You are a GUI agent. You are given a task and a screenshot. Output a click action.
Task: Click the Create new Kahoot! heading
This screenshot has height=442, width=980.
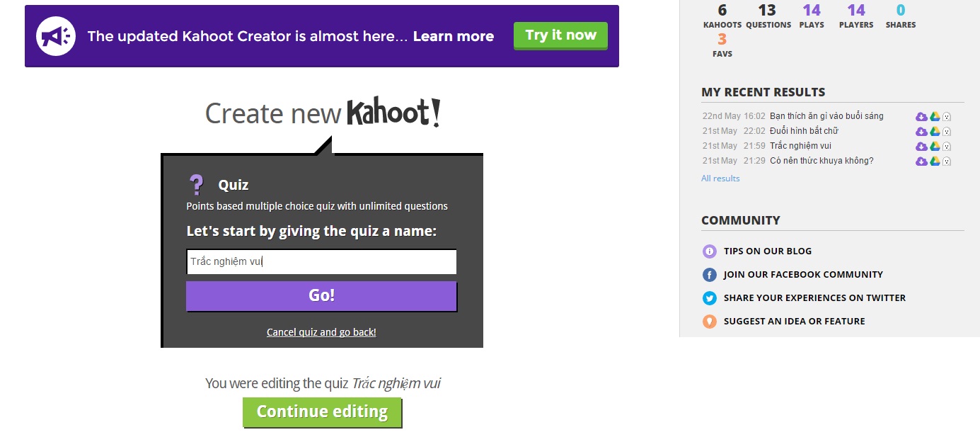[323, 113]
